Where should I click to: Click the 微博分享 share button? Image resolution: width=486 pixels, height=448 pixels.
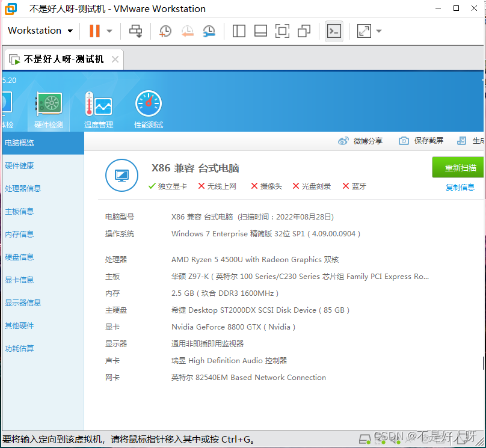[x=360, y=141]
